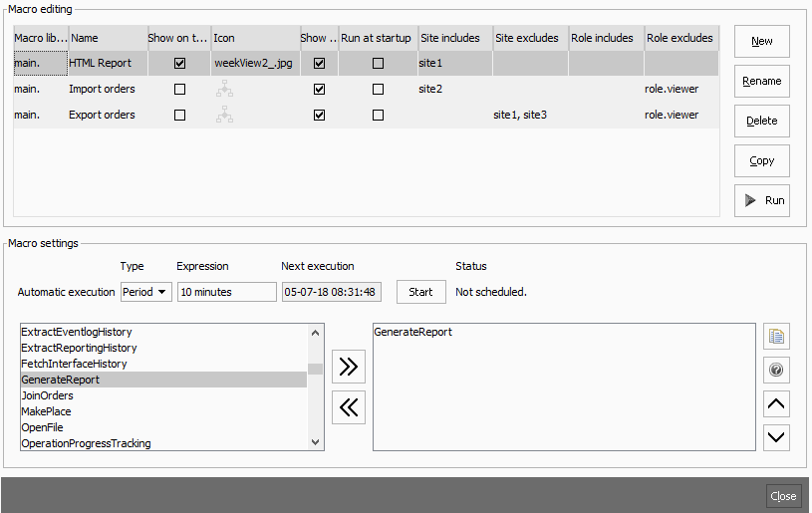Click the remove macro double-left arrow button
This screenshot has width=812, height=513.
(x=348, y=406)
